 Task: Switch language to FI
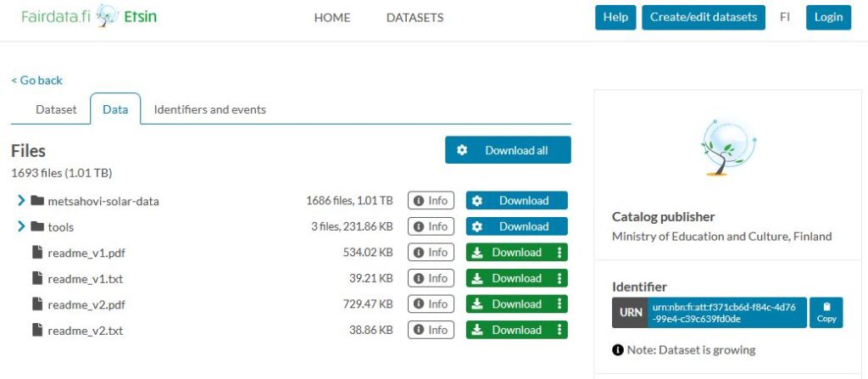coord(784,17)
